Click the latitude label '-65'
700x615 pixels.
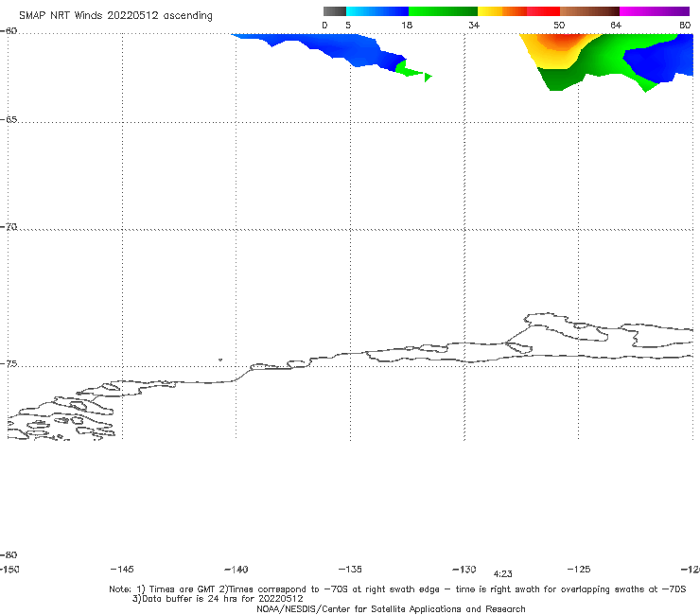9,120
